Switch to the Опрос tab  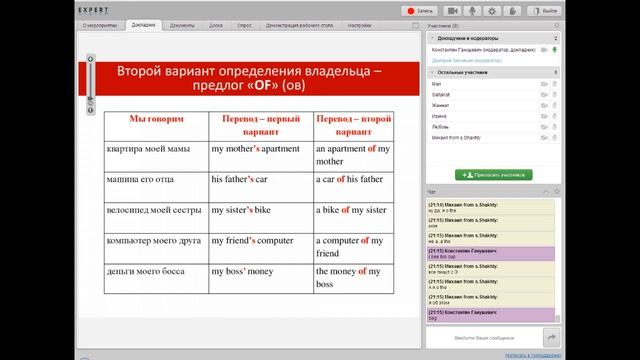click(244, 25)
